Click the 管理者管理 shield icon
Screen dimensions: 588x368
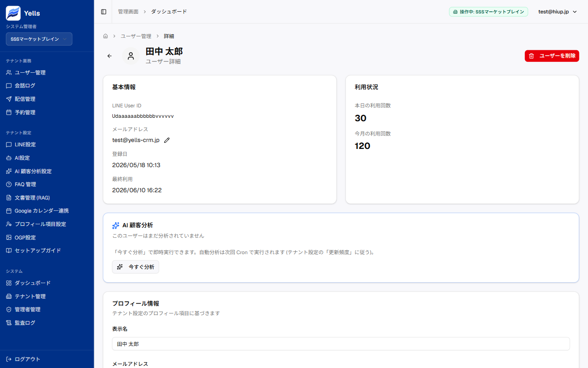(9, 310)
